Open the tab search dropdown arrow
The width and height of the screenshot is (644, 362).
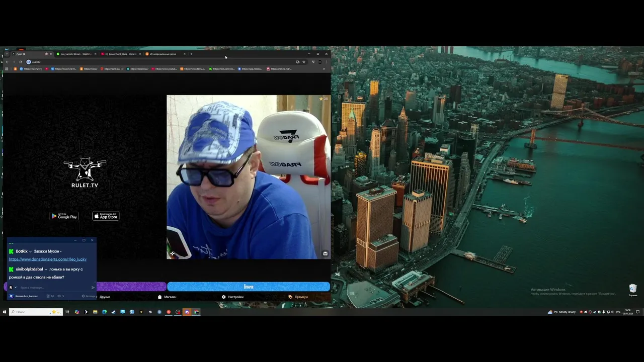tap(6, 54)
